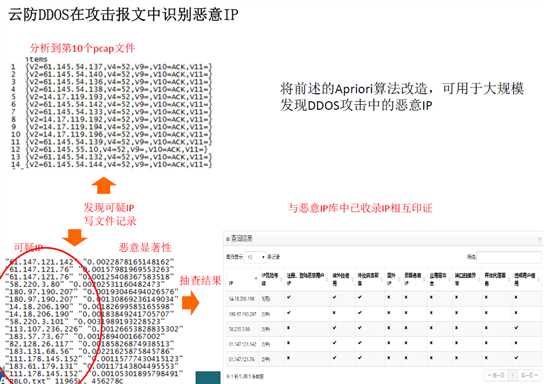Click suspicious IP 183.131.68.56 in the list
Screen dimensions: 544x384
[x=39, y=351]
